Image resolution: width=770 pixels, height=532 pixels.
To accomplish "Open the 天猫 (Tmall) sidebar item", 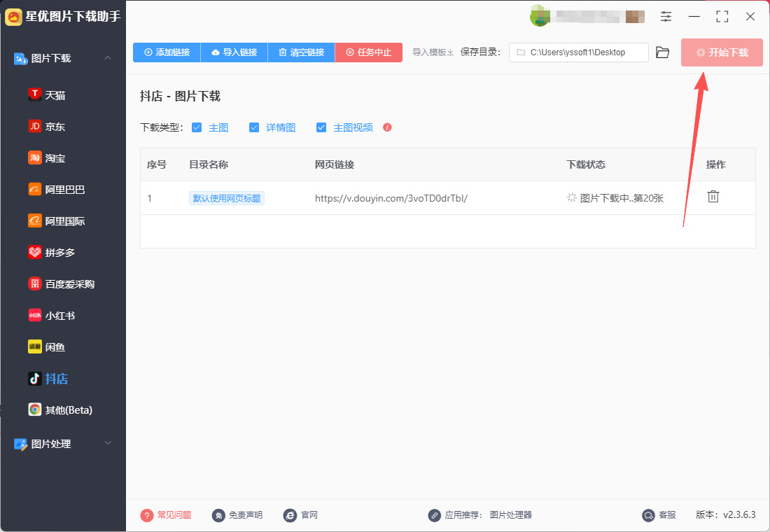I will [x=47, y=94].
